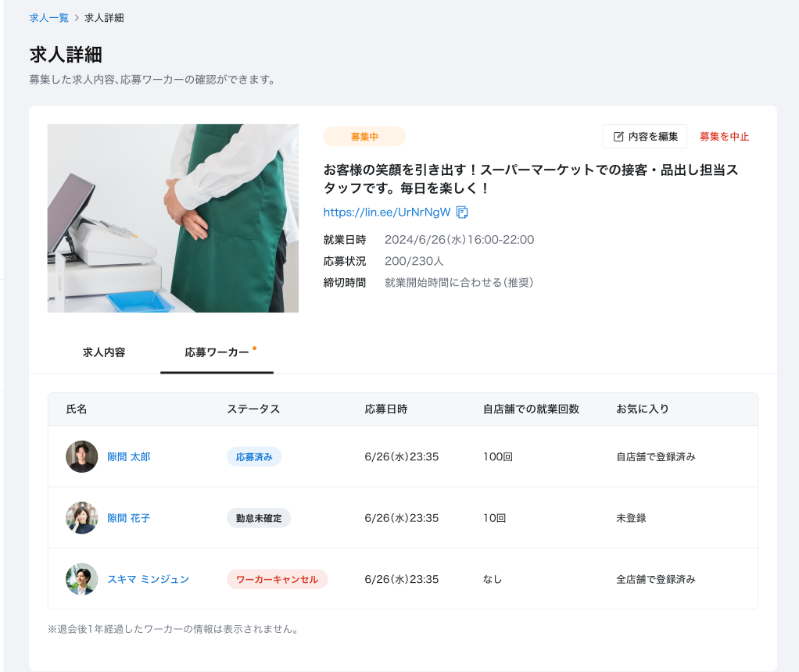This screenshot has height=672, width=799.
Task: Select the 応募ワーカー tab
Action: 217,352
